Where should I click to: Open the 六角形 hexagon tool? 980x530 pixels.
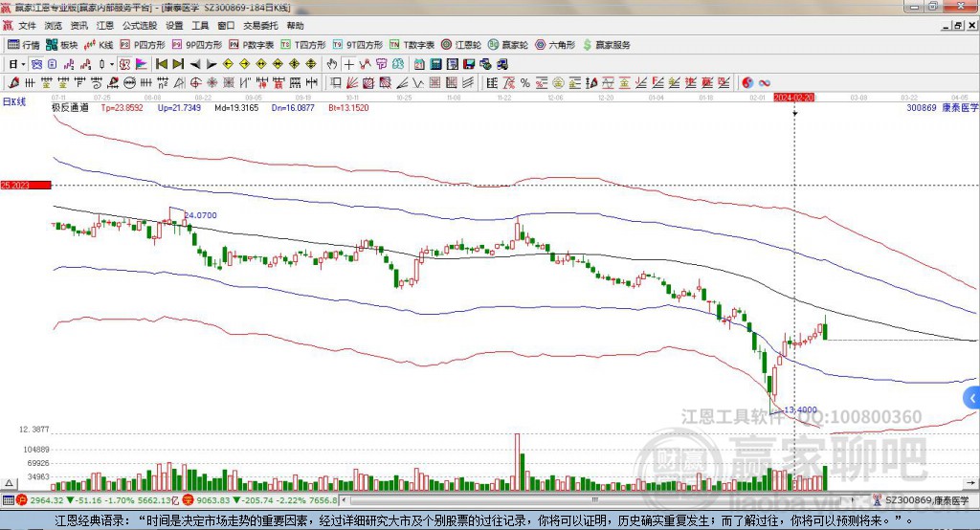click(x=555, y=45)
